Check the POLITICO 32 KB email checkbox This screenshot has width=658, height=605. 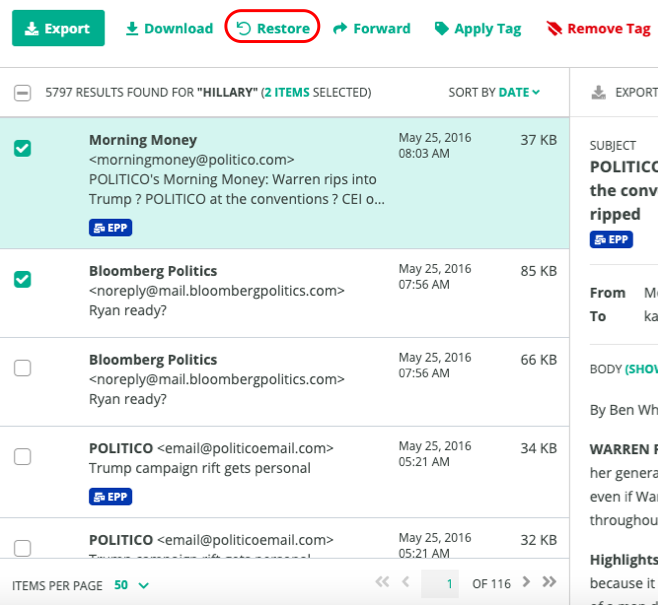22,548
